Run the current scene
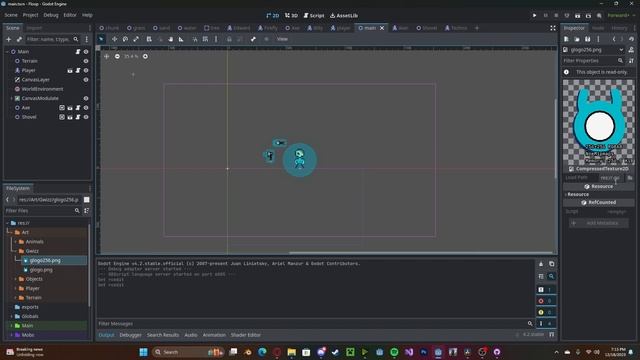 click(x=578, y=16)
